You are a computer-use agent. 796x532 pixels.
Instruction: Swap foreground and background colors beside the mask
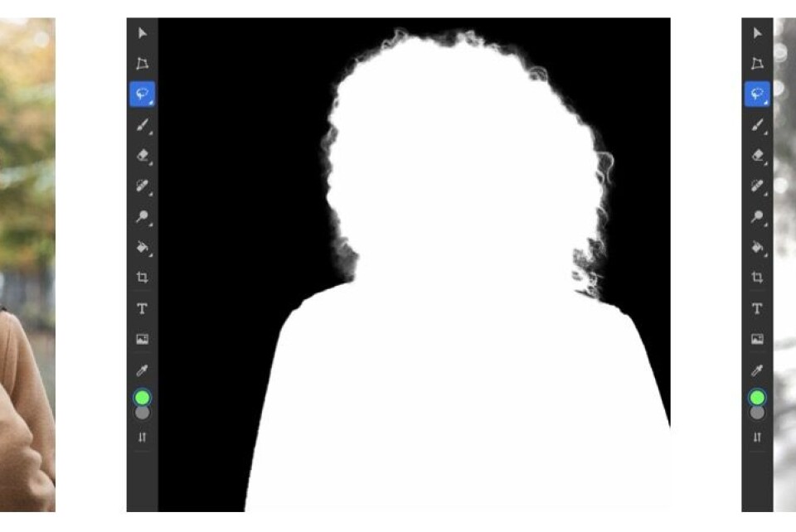pyautogui.click(x=142, y=437)
